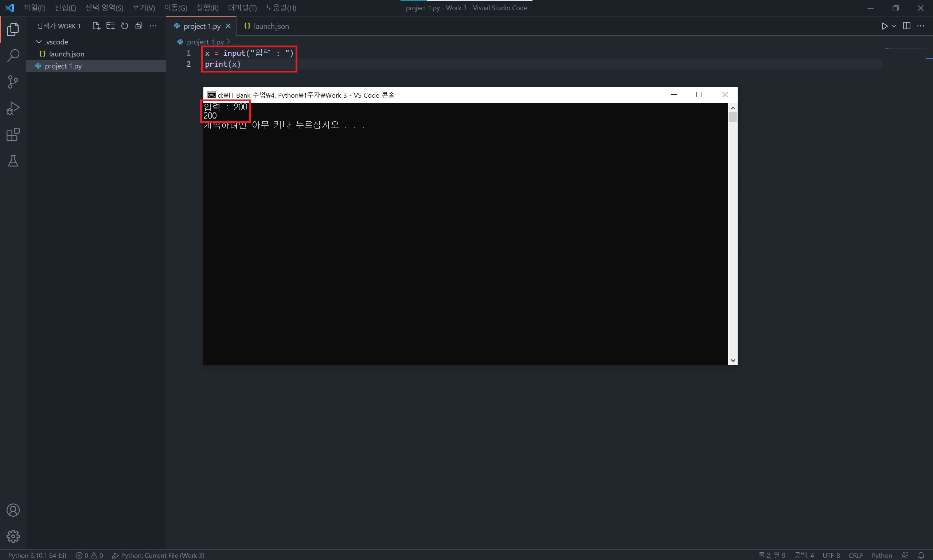The height and width of the screenshot is (560, 933).
Task: Toggle the Explorer view icon
Action: pos(13,29)
